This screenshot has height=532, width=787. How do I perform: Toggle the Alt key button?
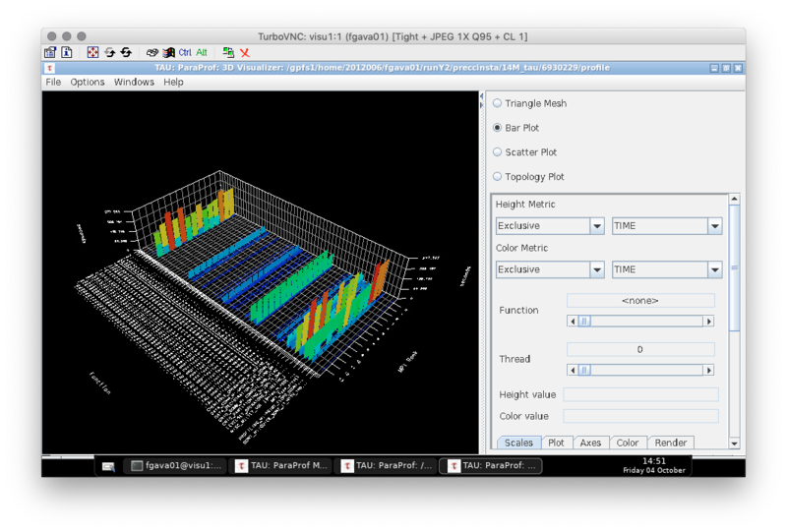202,52
